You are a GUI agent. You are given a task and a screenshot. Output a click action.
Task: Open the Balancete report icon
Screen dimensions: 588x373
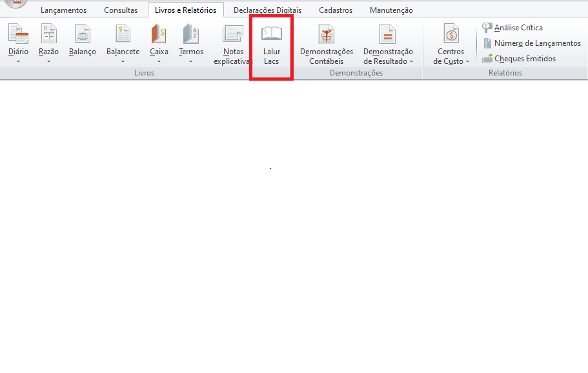[x=123, y=34]
